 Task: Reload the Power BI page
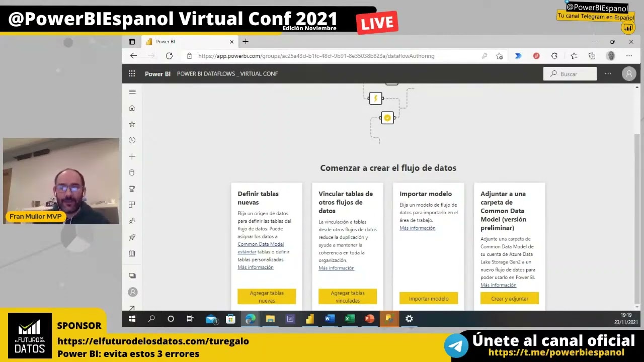point(169,56)
